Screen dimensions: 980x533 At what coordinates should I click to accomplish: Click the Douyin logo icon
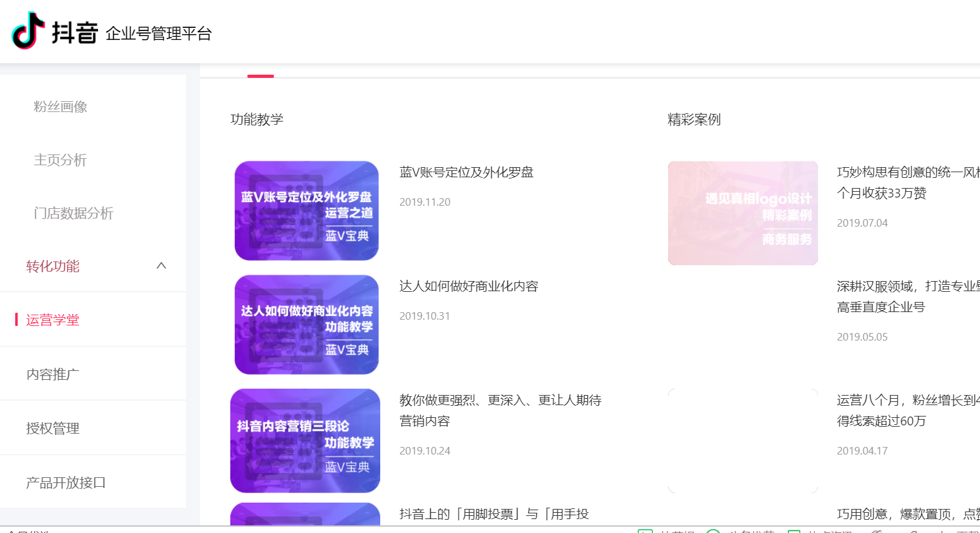[28, 30]
